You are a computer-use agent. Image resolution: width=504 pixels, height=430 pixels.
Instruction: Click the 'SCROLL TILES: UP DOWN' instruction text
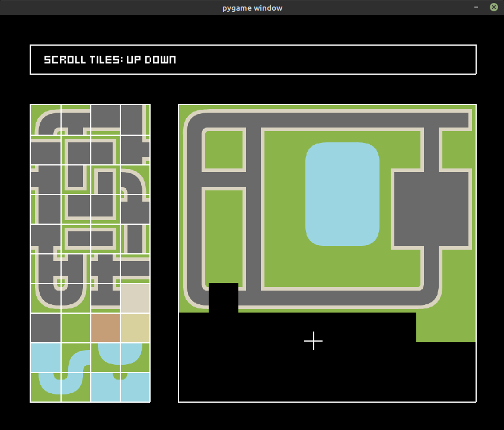tap(110, 59)
